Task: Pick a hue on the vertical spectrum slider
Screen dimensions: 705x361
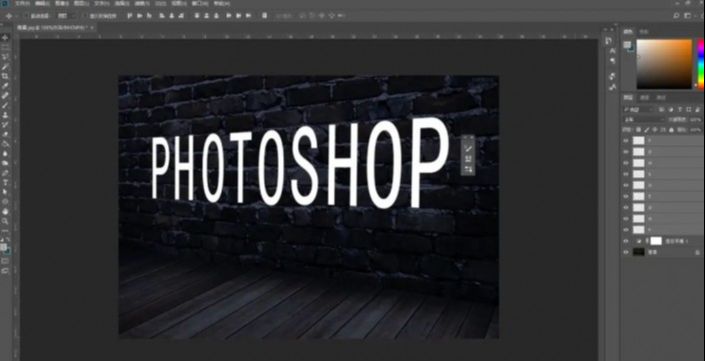Action: tap(701, 64)
